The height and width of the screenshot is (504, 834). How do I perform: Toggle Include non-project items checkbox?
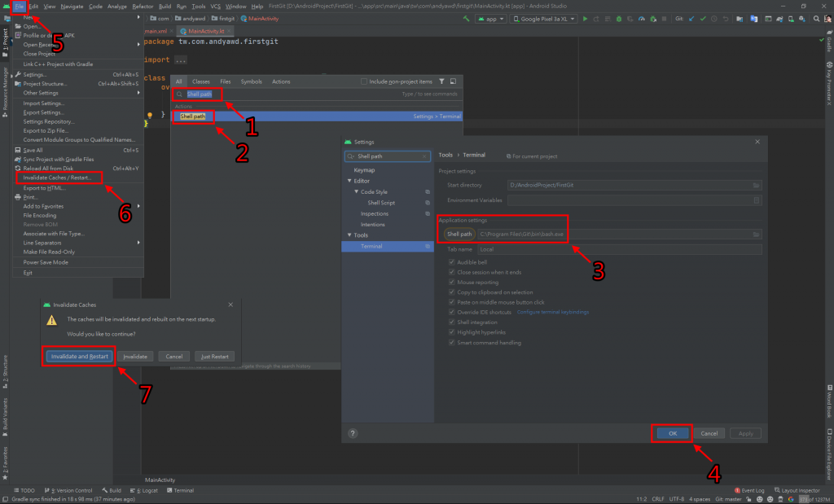(x=364, y=81)
